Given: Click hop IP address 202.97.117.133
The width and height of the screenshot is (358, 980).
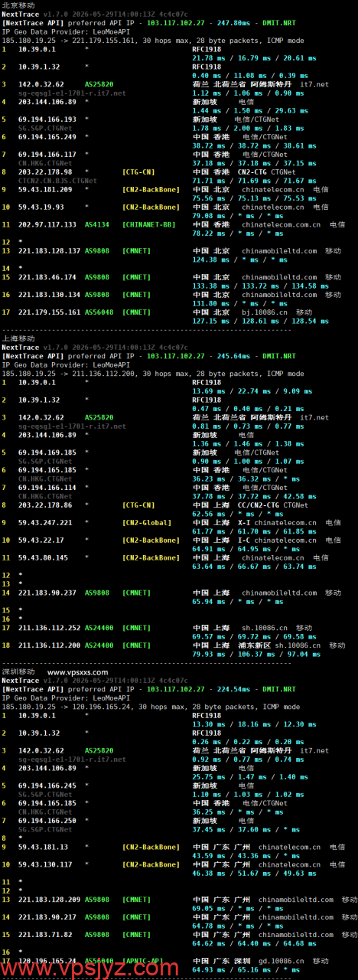Looking at the screenshot, I should coord(47,224).
